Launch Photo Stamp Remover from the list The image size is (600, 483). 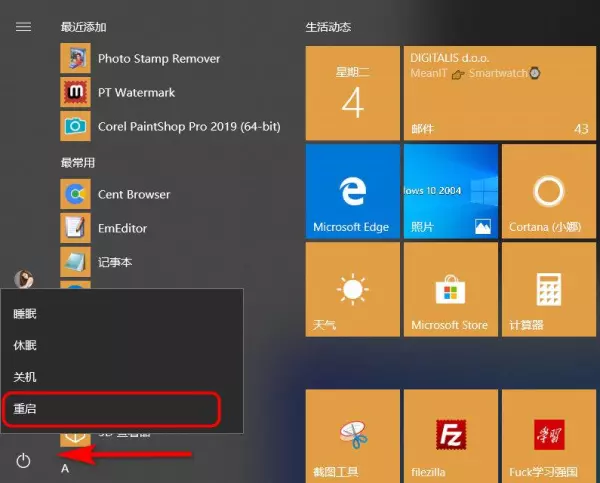159,59
